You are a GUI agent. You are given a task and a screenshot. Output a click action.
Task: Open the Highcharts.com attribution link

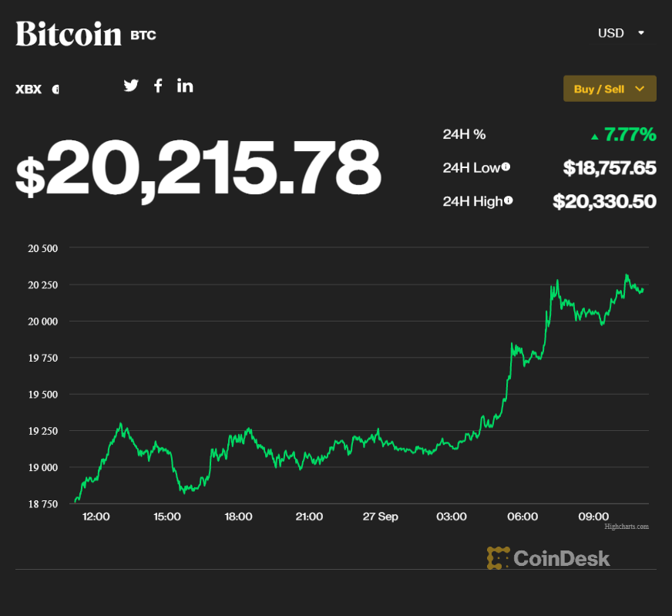point(626,527)
